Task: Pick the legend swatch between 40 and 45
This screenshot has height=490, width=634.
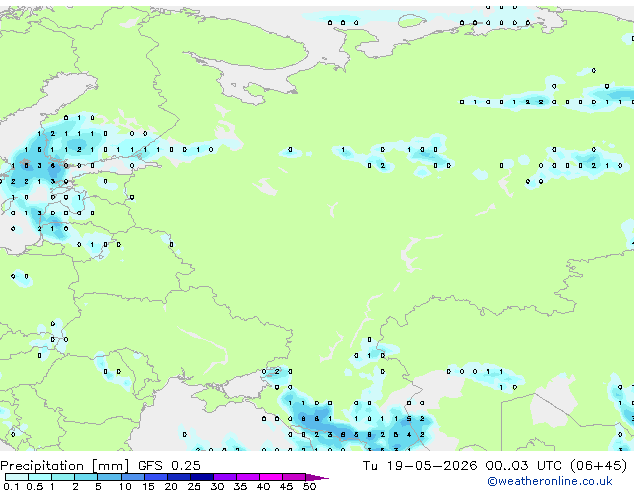Action: (271, 477)
